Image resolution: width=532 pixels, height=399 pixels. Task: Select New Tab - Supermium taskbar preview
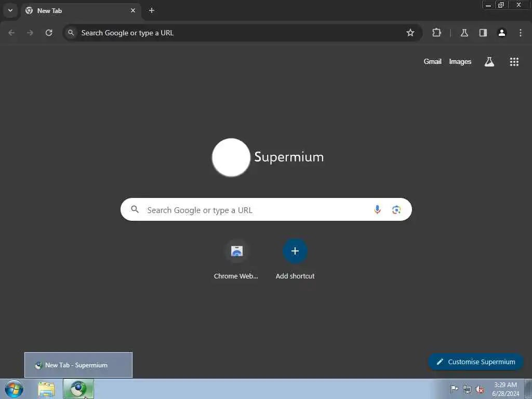(78, 365)
